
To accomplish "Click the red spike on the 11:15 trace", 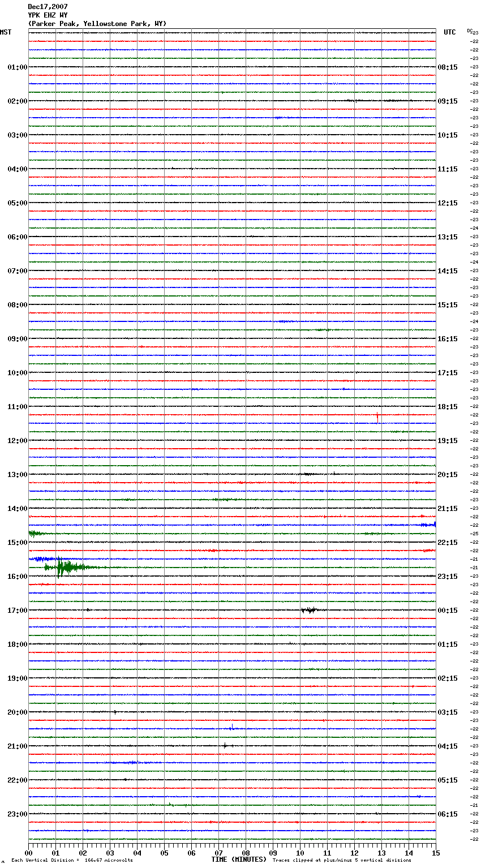I will [x=377, y=416].
